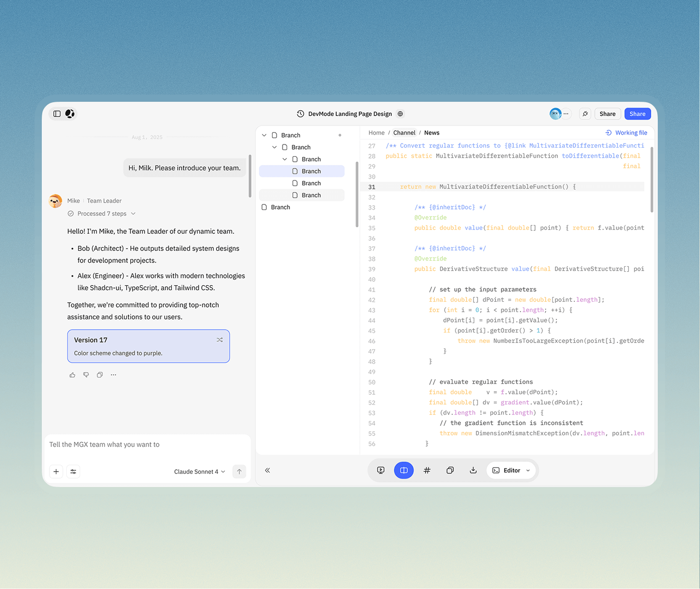Collapse the top-level Branch chevron
This screenshot has width=700, height=589.
click(x=264, y=135)
